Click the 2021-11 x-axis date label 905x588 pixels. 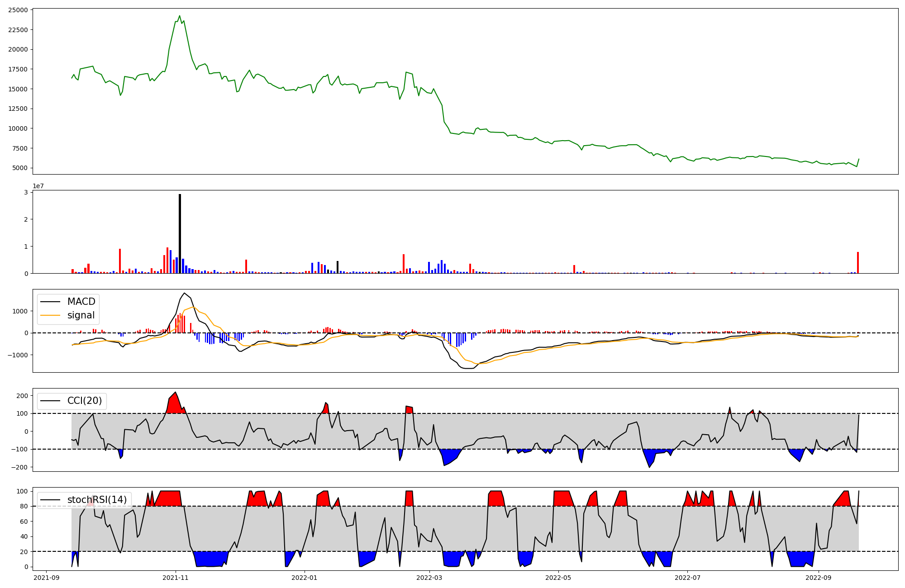coord(175,578)
